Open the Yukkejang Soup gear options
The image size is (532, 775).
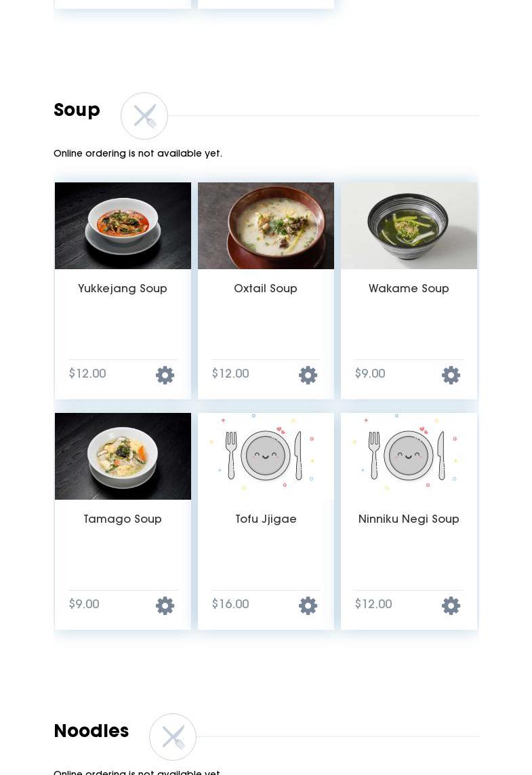[x=165, y=375]
